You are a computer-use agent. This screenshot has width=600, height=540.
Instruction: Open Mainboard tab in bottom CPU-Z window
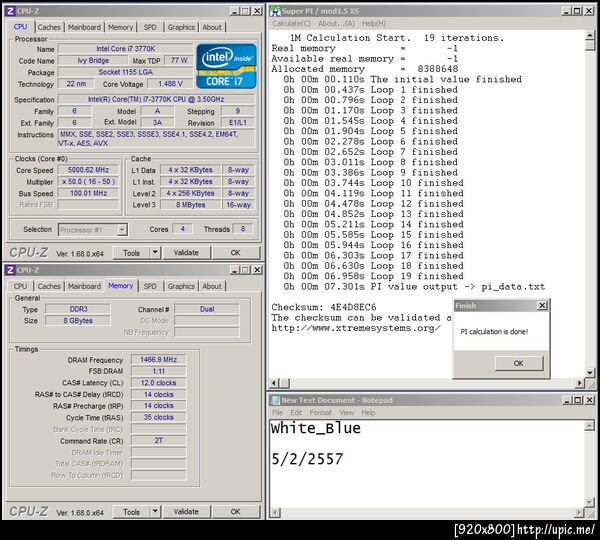[84, 286]
